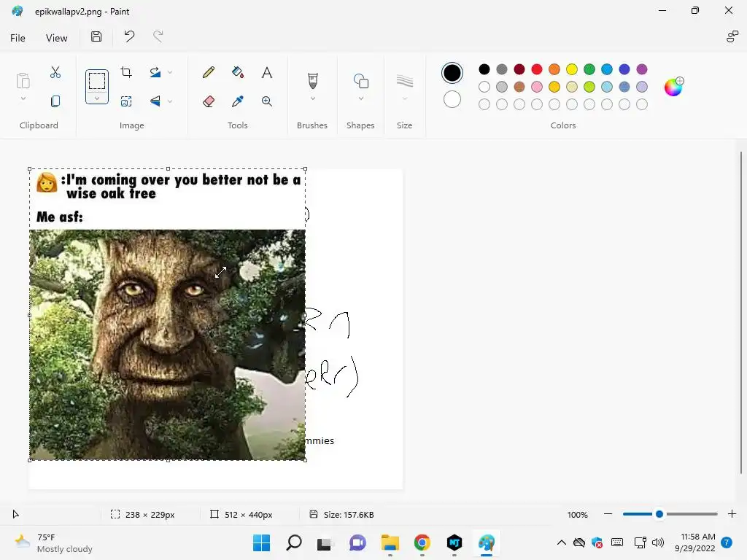
Task: Expand the Size dropdown arrow
Action: 404,98
